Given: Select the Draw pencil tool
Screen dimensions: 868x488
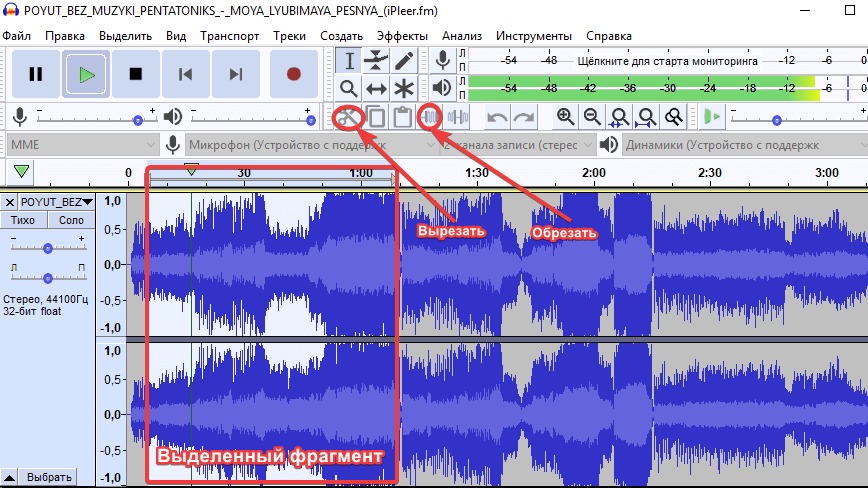Looking at the screenshot, I should point(403,61).
